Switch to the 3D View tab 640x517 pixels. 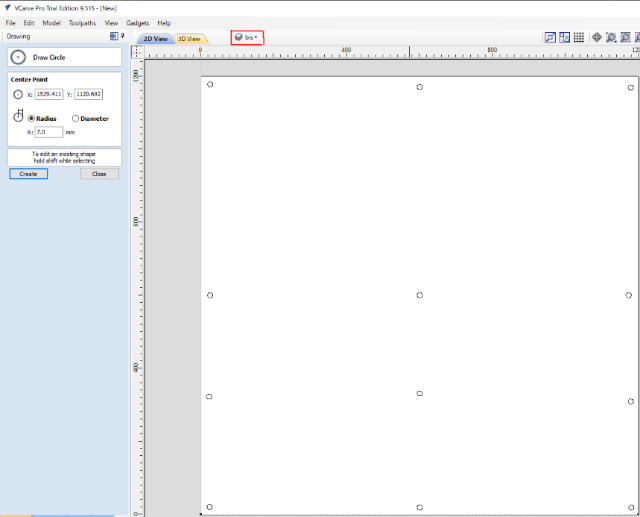click(x=189, y=39)
